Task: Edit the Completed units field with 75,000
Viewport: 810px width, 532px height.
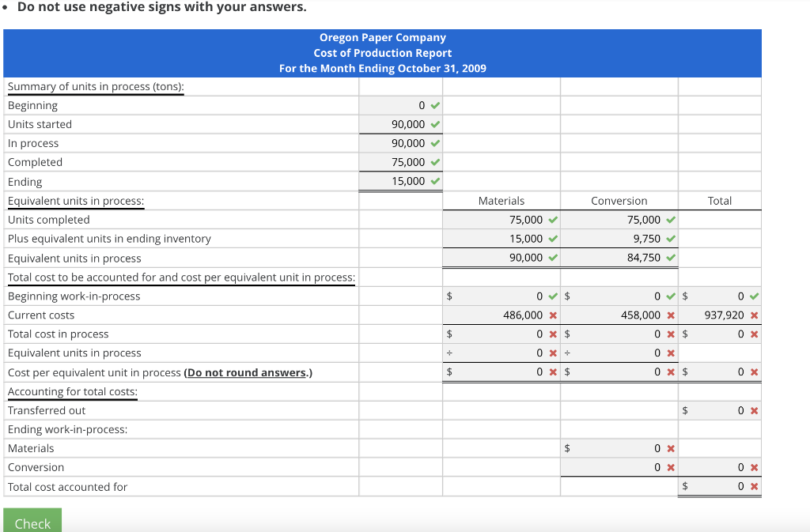Action: (x=401, y=162)
